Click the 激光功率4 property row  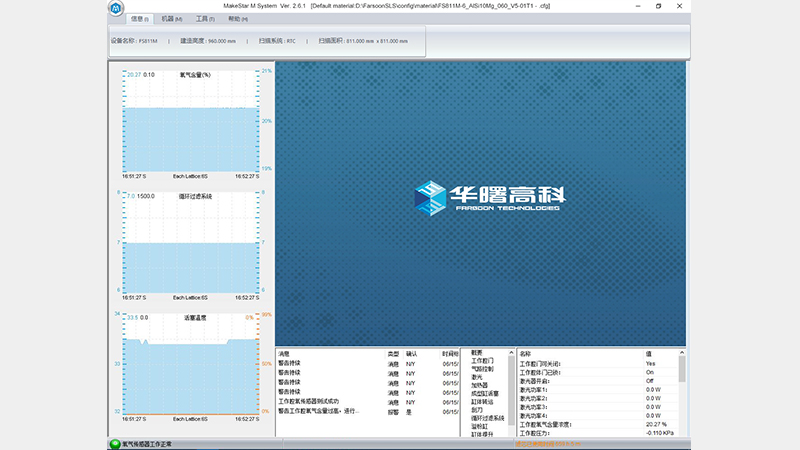[x=597, y=416]
